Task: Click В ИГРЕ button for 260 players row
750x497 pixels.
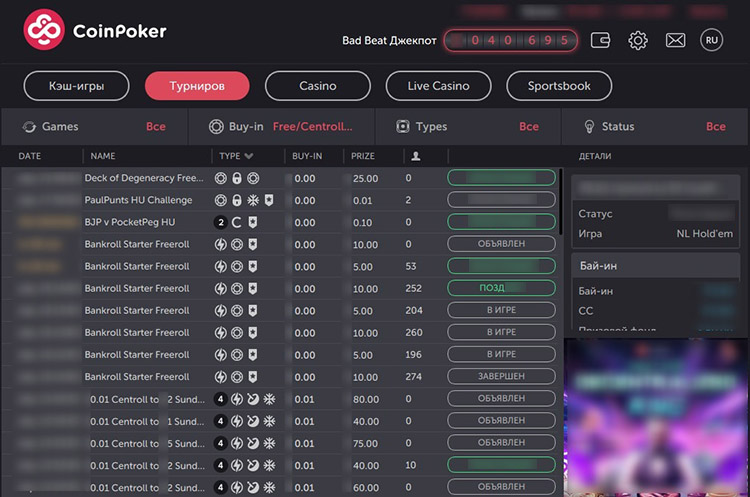Action: 501,332
